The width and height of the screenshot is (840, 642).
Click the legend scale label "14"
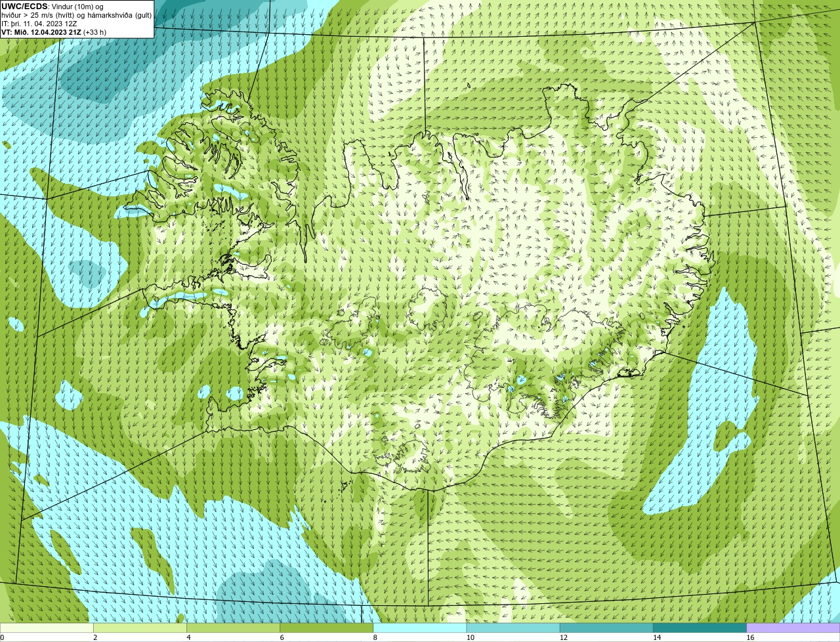click(x=657, y=637)
